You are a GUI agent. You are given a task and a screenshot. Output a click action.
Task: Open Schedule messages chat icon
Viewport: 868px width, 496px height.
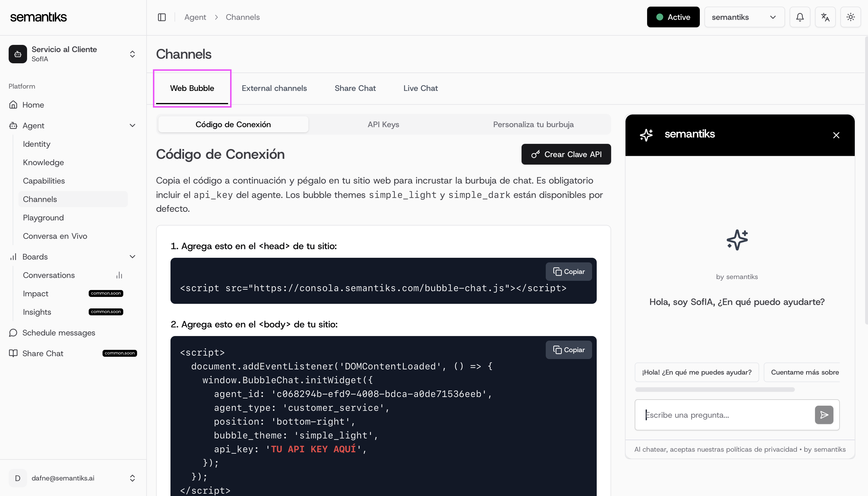point(13,333)
